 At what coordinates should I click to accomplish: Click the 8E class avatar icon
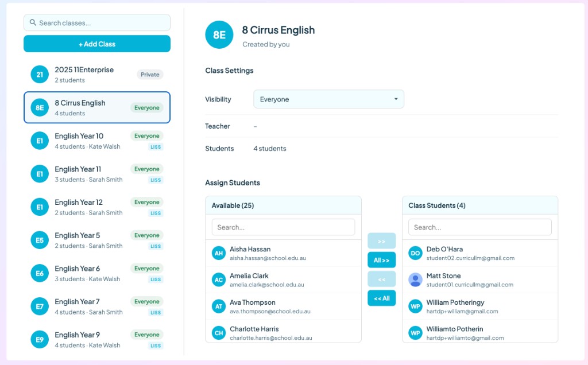(218, 34)
